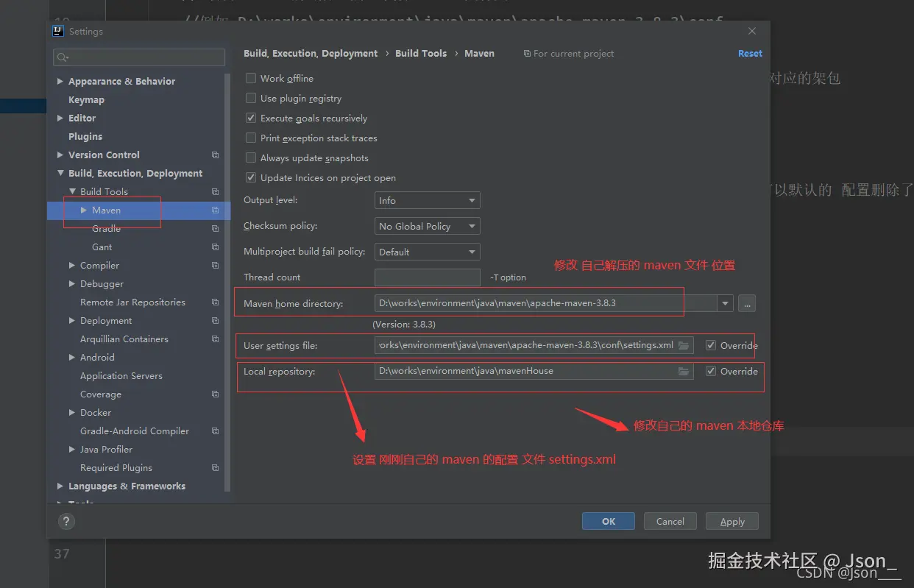The image size is (914, 588).
Task: Click project-level icon beside Coverage row
Action: pyautogui.click(x=215, y=394)
